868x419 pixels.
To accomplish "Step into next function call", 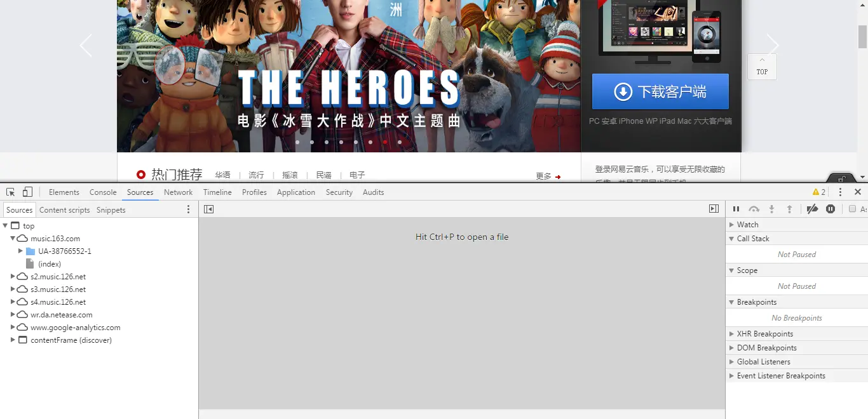I will tap(771, 209).
